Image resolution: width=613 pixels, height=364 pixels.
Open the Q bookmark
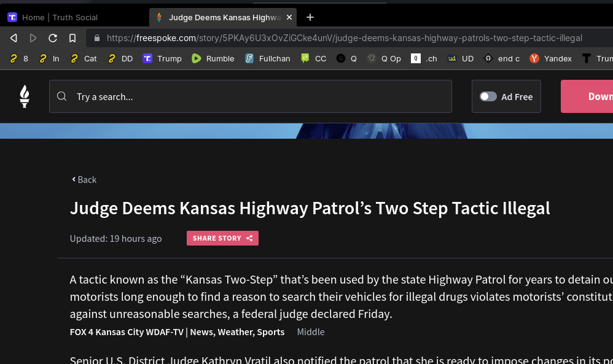[347, 58]
